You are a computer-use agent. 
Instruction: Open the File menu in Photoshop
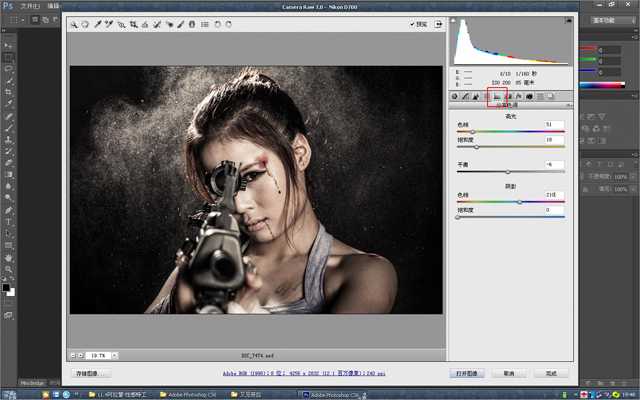[31, 5]
